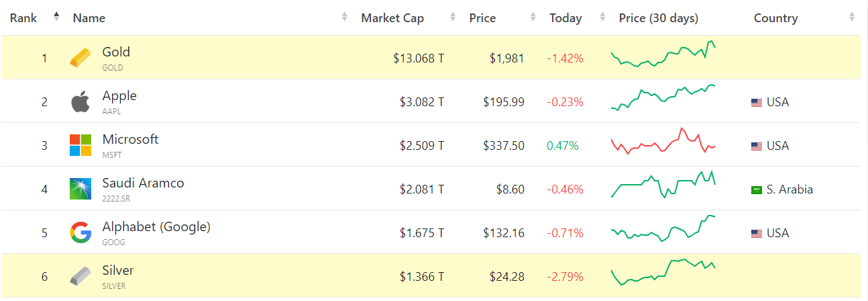Click the USA flag in Apple row

pyautogui.click(x=757, y=103)
